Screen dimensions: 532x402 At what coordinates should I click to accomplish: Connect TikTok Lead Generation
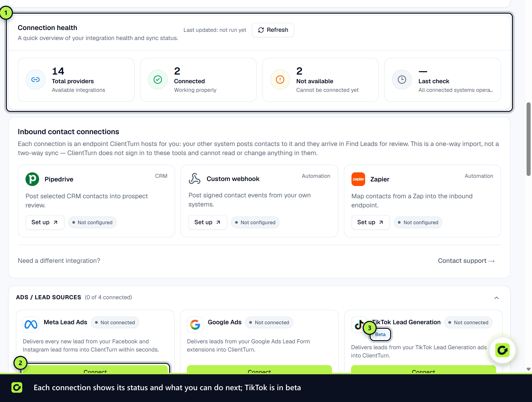pos(423,370)
